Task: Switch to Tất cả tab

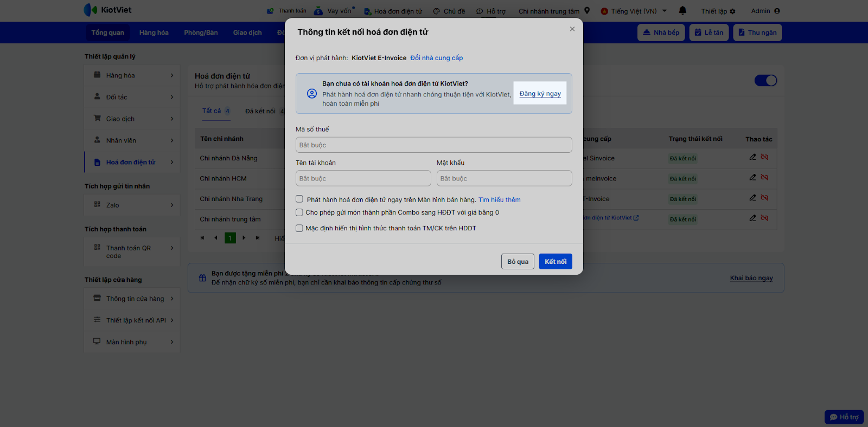Action: [216, 111]
